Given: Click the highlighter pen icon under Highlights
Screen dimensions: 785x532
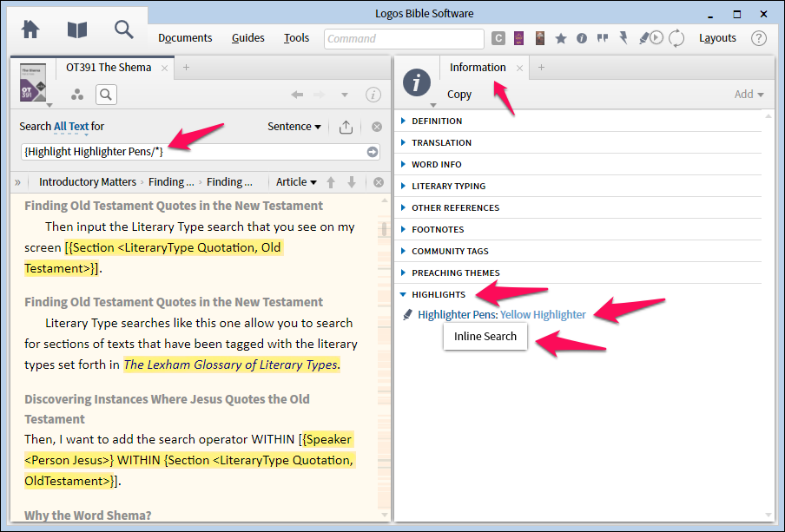Looking at the screenshot, I should click(407, 315).
